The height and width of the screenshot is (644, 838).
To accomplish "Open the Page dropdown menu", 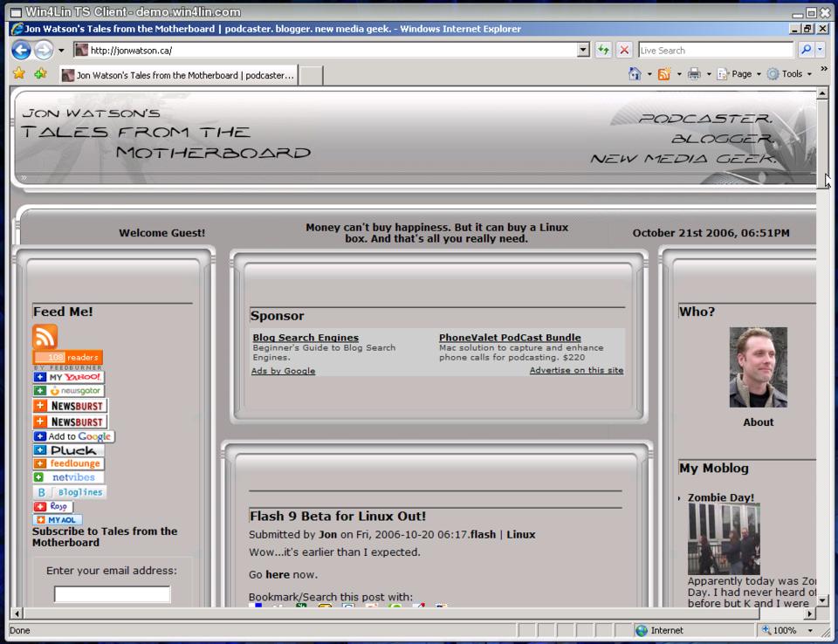I will pos(738,74).
